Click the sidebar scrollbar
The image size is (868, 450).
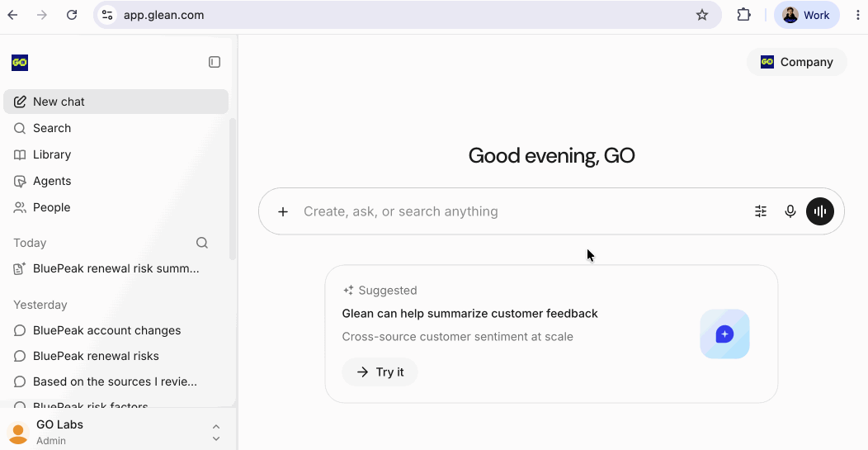(x=233, y=188)
